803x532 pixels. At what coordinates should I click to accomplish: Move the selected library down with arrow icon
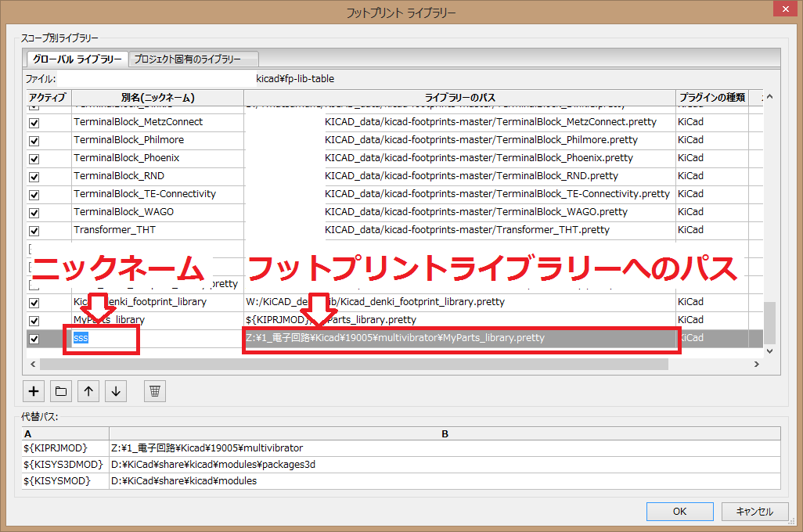115,390
